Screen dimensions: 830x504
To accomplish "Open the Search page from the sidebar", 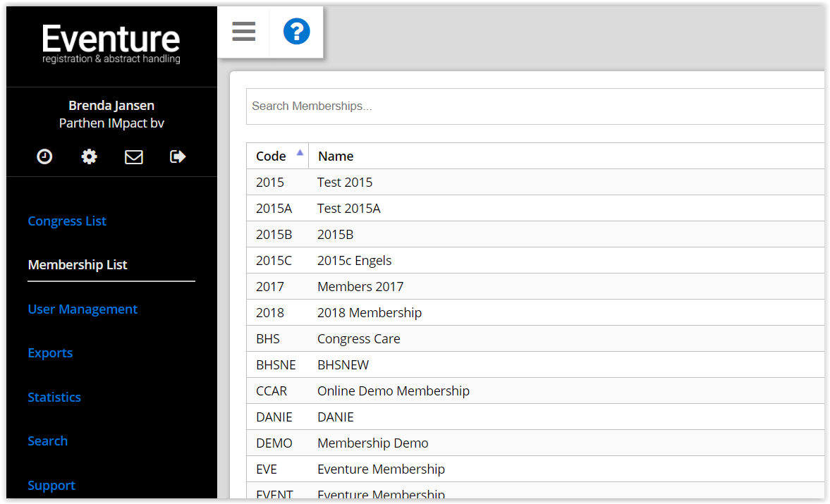I will (x=48, y=441).
